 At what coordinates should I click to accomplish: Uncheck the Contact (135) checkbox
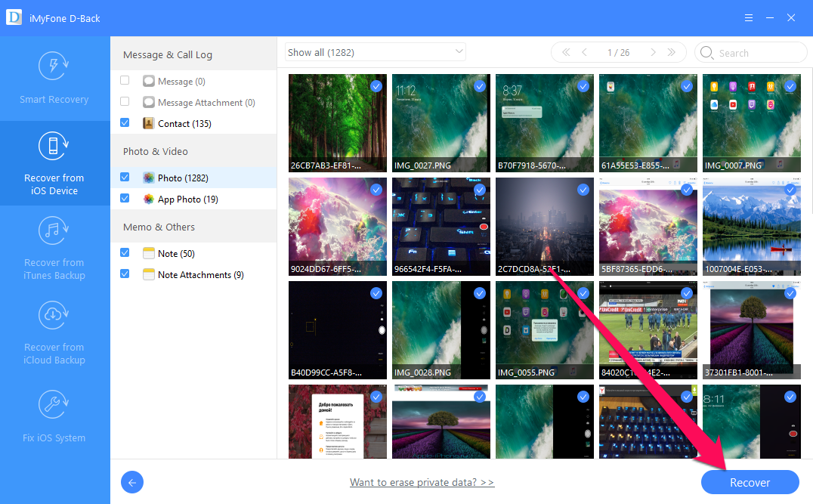[125, 123]
